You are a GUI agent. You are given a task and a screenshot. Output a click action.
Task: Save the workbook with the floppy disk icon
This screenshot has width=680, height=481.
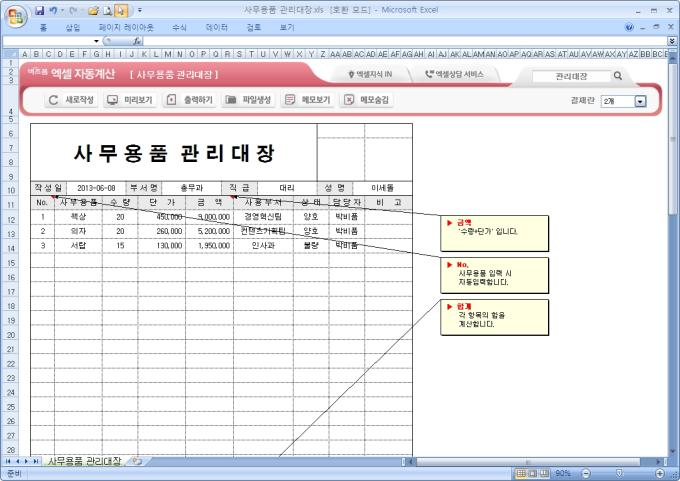(x=39, y=10)
